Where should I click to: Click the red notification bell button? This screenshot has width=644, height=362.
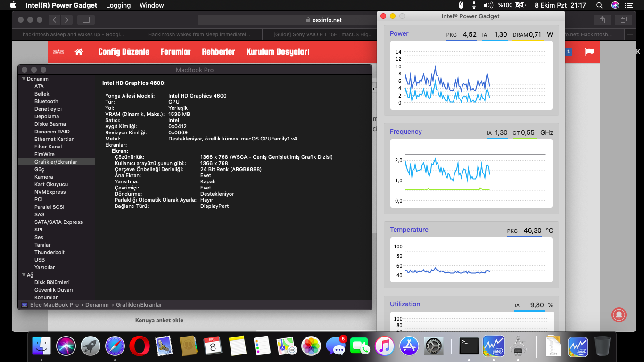click(619, 314)
